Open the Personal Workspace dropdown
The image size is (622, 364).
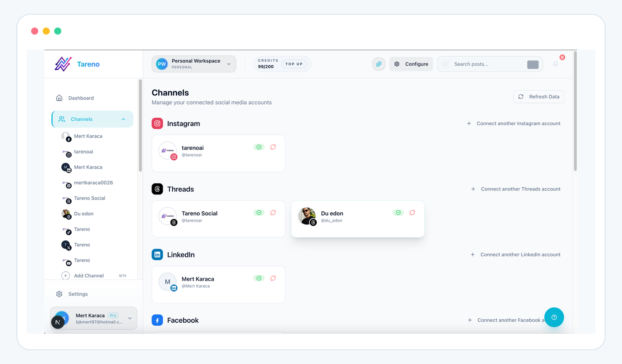(x=194, y=64)
